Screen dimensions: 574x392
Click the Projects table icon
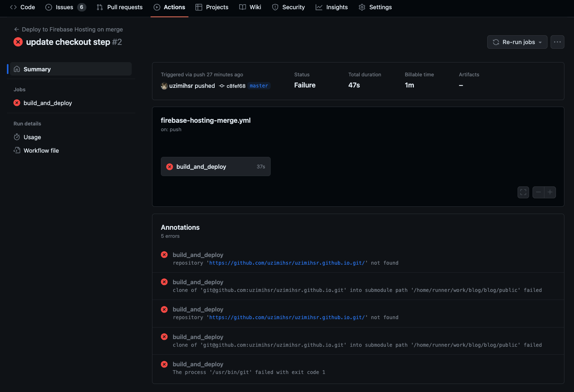point(199,7)
